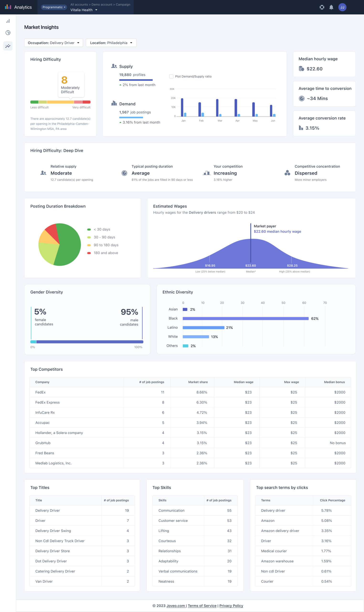Expand the Vitalia Health campaign selector
The image size is (364, 612).
pyautogui.click(x=84, y=10)
